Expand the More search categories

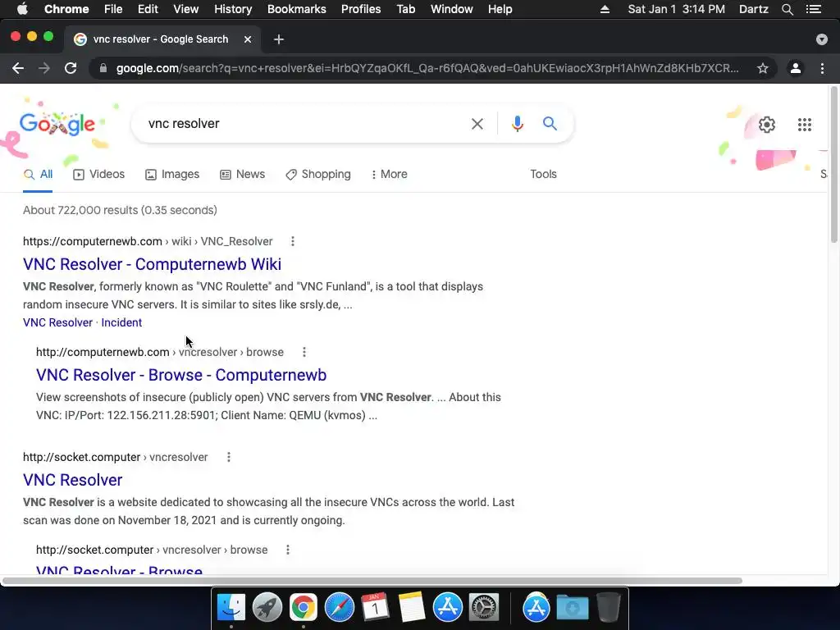coord(389,174)
